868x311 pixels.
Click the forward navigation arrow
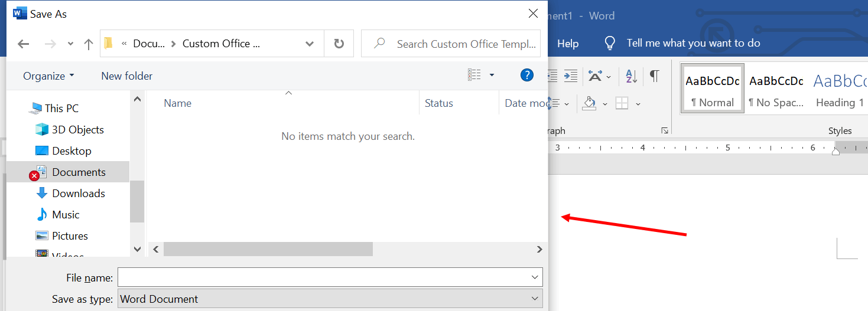[x=50, y=44]
